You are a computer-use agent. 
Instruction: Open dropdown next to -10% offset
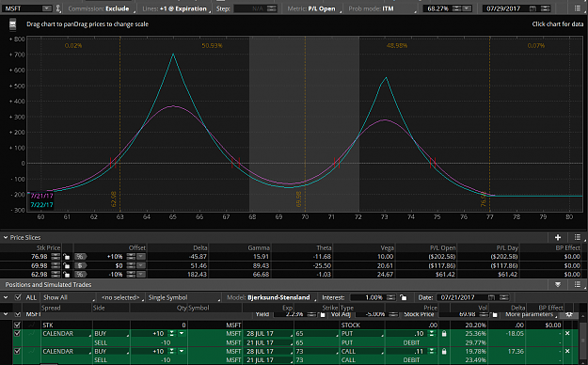[140, 274]
